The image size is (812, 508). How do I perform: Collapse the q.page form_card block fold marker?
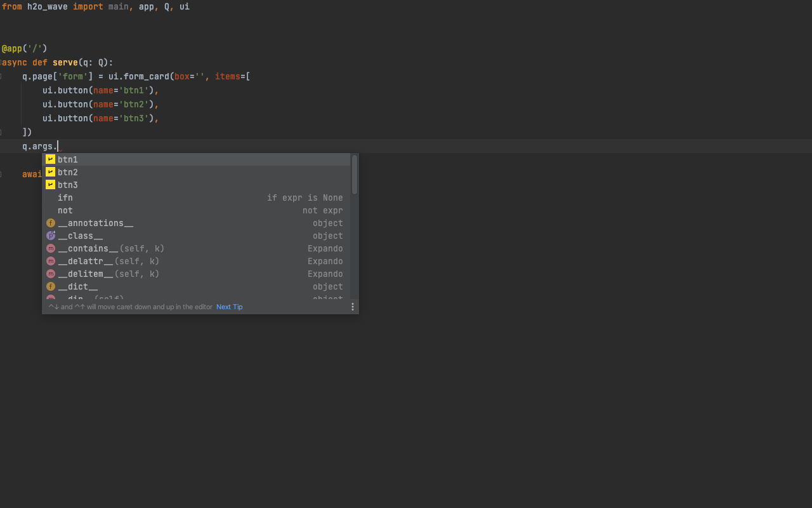pos(1,76)
